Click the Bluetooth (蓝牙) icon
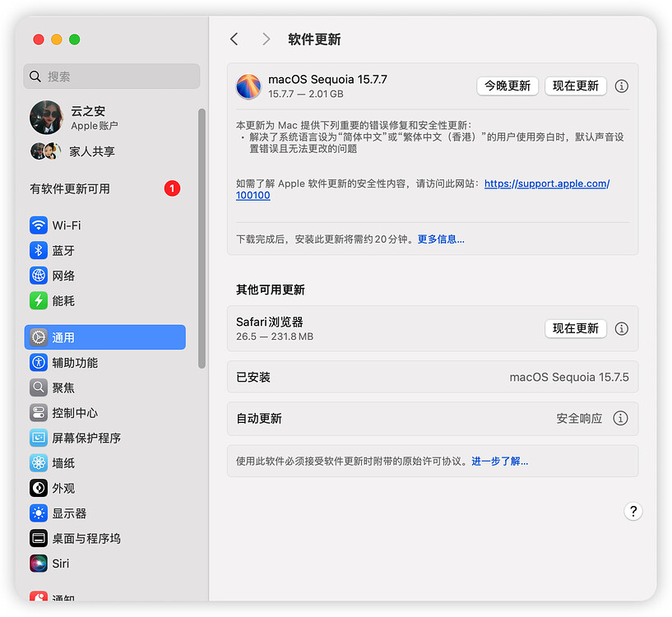The height and width of the screenshot is (617, 672). pyautogui.click(x=39, y=250)
